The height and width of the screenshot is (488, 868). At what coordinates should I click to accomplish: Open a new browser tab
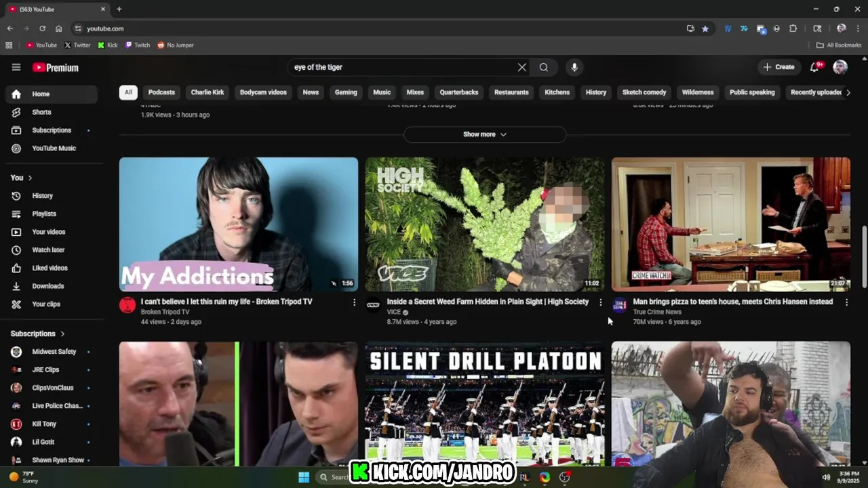point(119,9)
